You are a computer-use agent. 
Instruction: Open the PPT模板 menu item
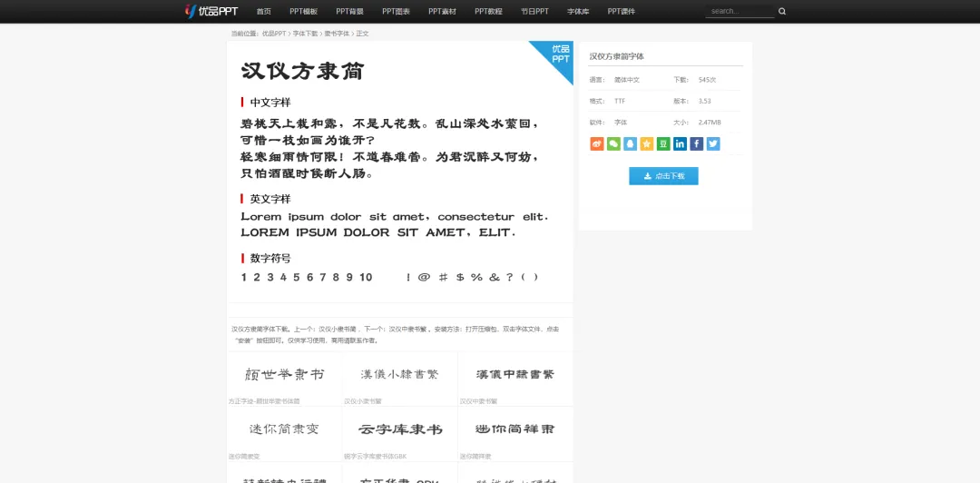[x=304, y=11]
